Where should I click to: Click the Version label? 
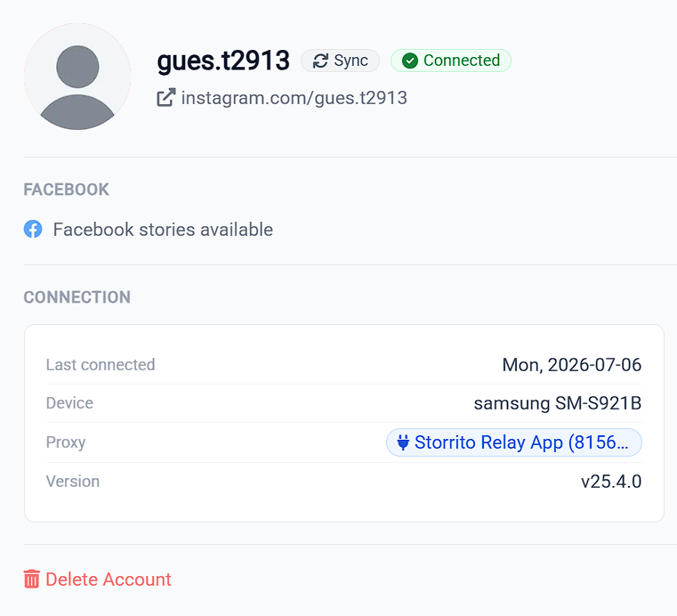pyautogui.click(x=73, y=482)
